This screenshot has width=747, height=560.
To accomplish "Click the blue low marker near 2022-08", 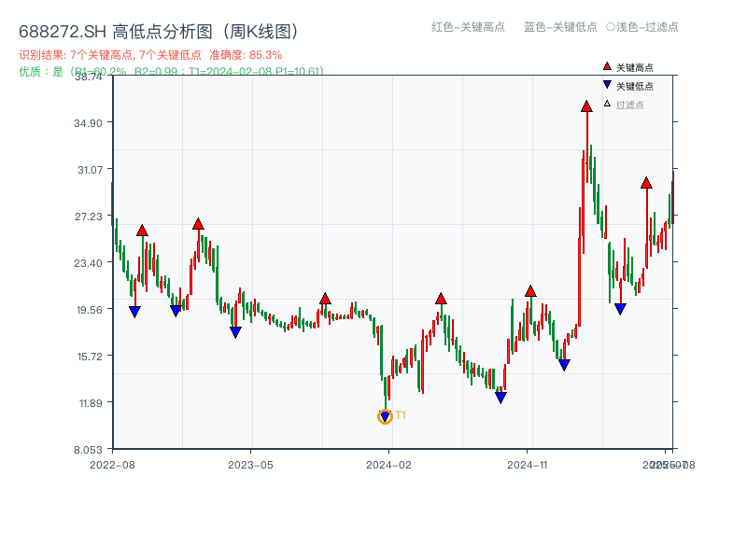I will tap(134, 310).
